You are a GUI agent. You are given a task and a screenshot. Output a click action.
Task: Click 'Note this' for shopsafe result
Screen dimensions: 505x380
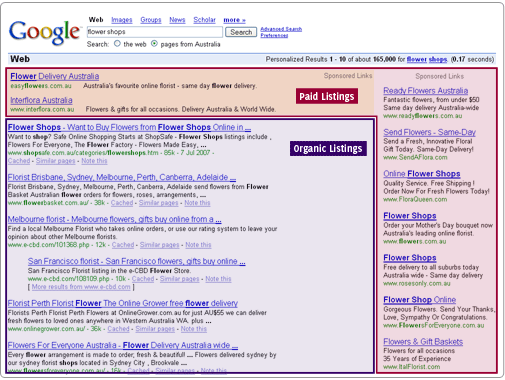coord(94,161)
